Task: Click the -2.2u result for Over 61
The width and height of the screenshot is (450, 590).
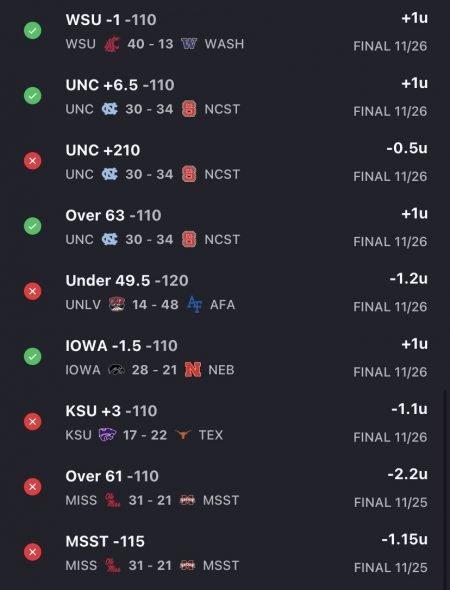Action: [407, 474]
